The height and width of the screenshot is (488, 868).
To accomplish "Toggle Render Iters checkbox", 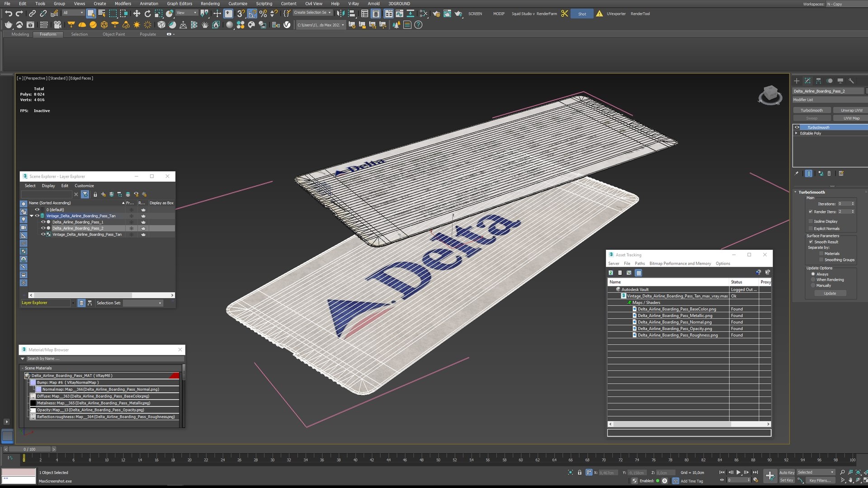I will tap(811, 212).
